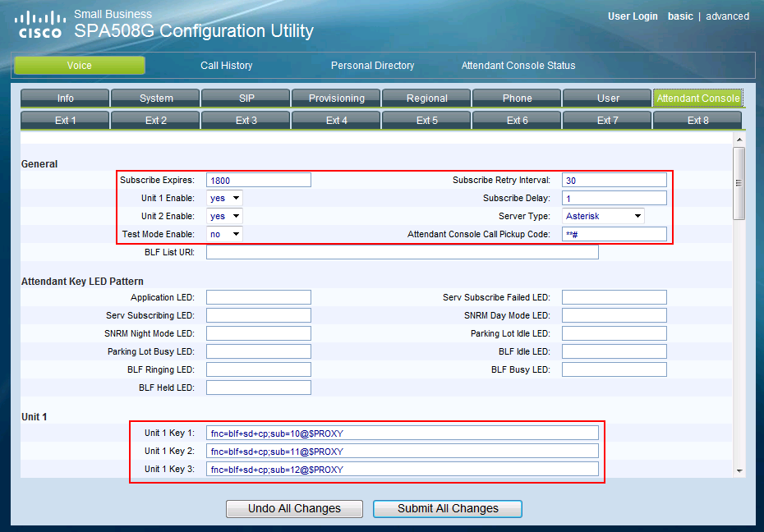
Task: Go to the Personal Directory tab
Action: [373, 65]
